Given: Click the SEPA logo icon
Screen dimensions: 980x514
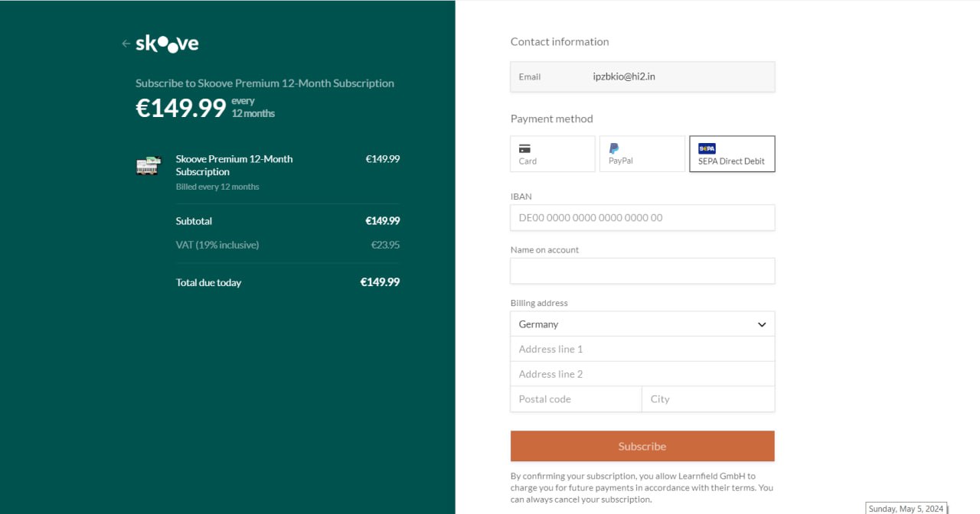Looking at the screenshot, I should (x=707, y=148).
